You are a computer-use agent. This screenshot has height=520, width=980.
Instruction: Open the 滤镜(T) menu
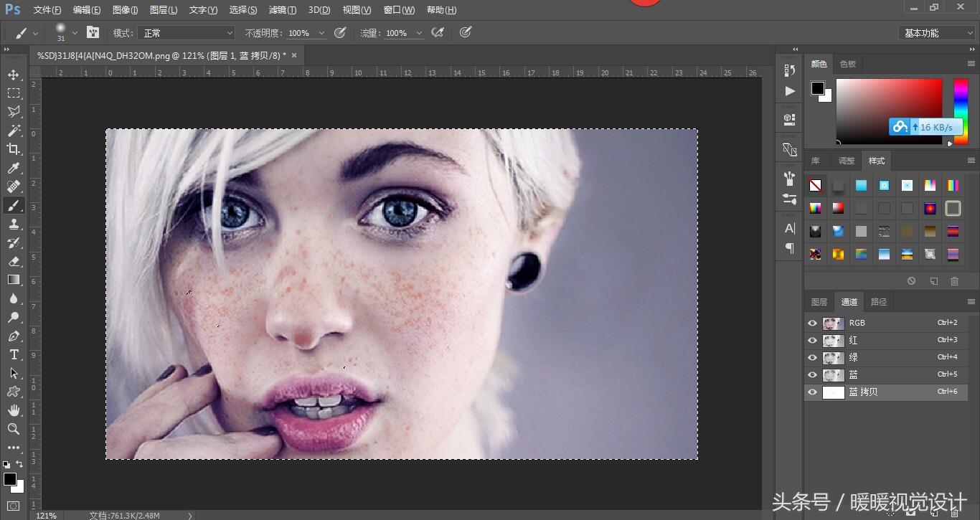click(282, 10)
